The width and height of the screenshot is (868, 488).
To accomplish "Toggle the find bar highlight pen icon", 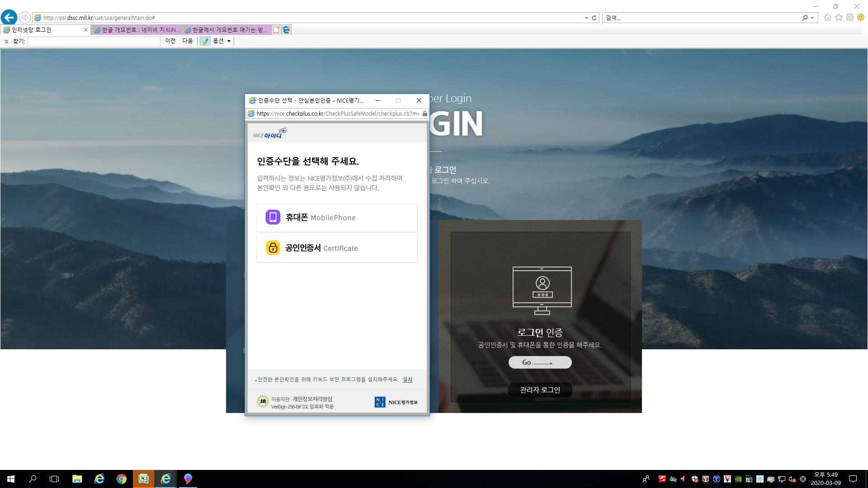I will [x=205, y=41].
